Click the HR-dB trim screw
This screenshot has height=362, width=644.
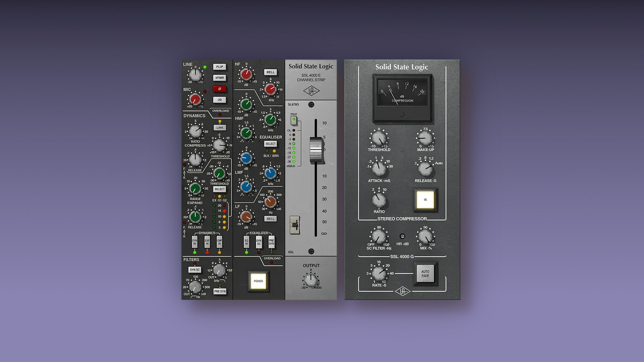click(401, 237)
